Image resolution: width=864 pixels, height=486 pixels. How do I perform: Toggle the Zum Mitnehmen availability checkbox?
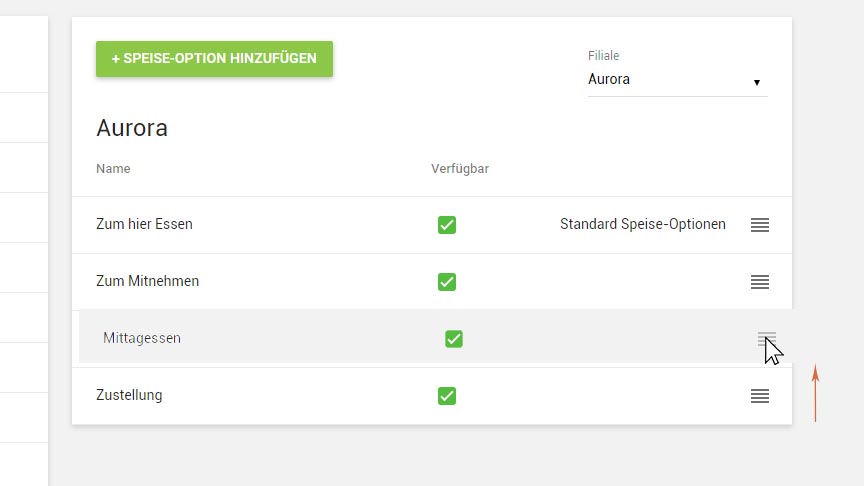[447, 282]
